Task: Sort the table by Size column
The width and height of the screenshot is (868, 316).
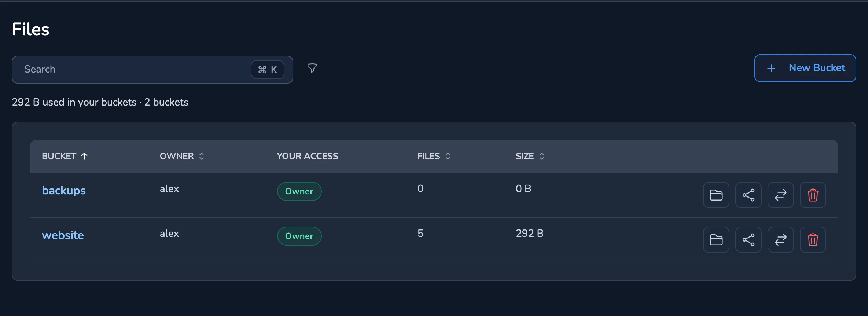Action: (x=530, y=156)
